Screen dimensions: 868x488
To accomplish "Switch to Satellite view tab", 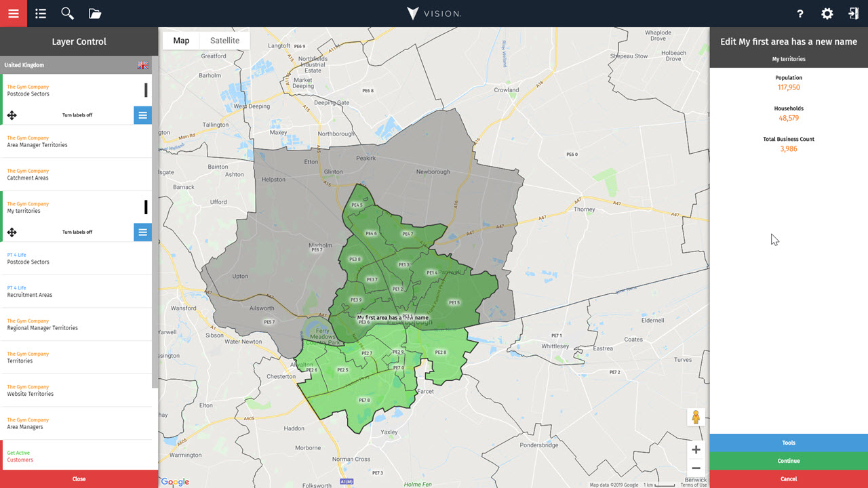I will (224, 41).
